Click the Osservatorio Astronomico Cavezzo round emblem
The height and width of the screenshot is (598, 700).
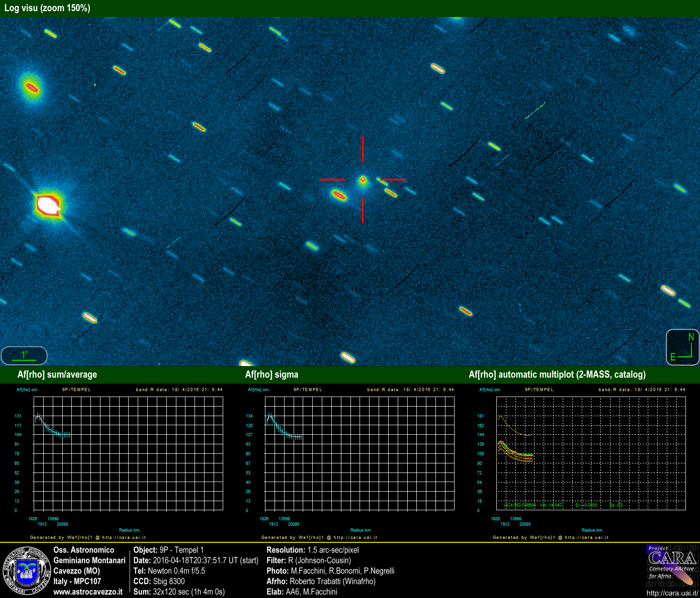pyautogui.click(x=27, y=571)
